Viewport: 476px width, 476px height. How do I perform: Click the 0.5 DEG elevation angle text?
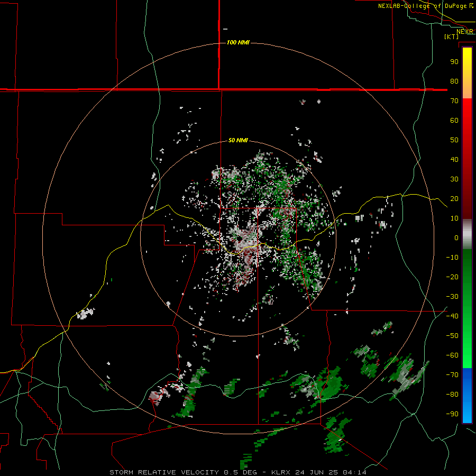point(241,472)
